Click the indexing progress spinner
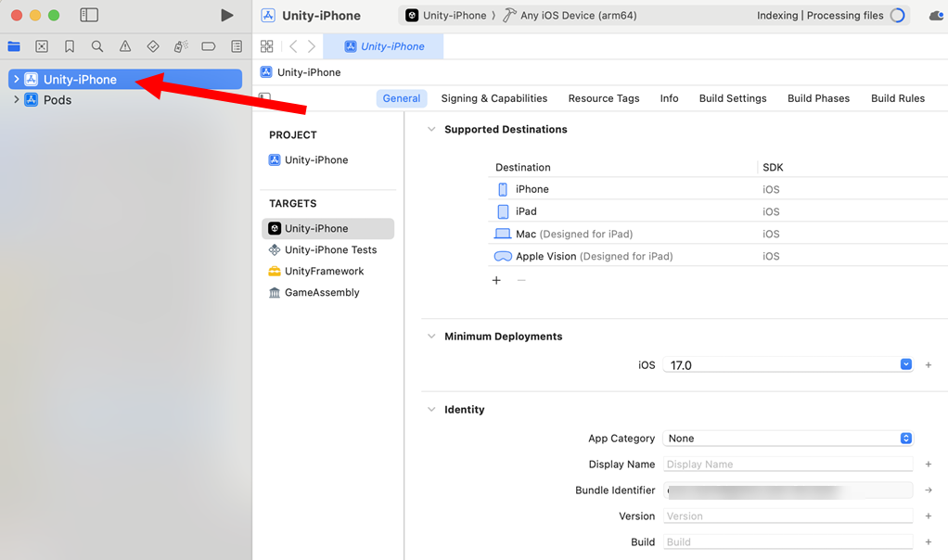 (898, 16)
